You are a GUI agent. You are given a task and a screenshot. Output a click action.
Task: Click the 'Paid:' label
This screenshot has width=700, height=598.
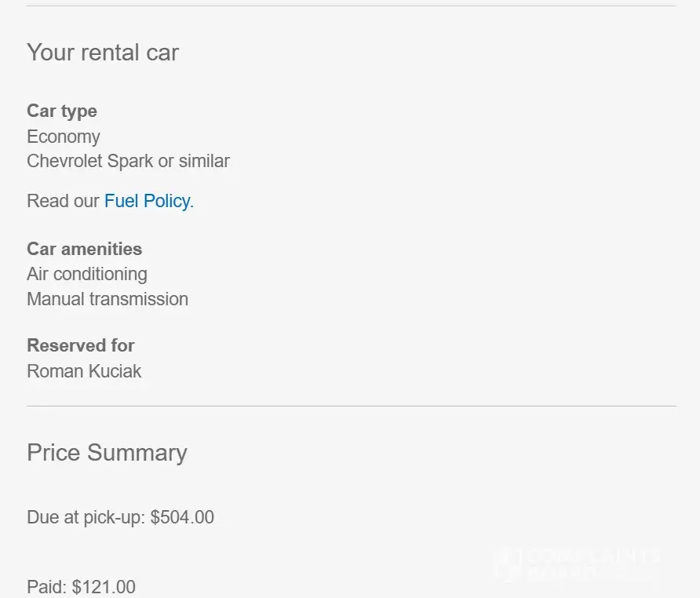(x=47, y=587)
